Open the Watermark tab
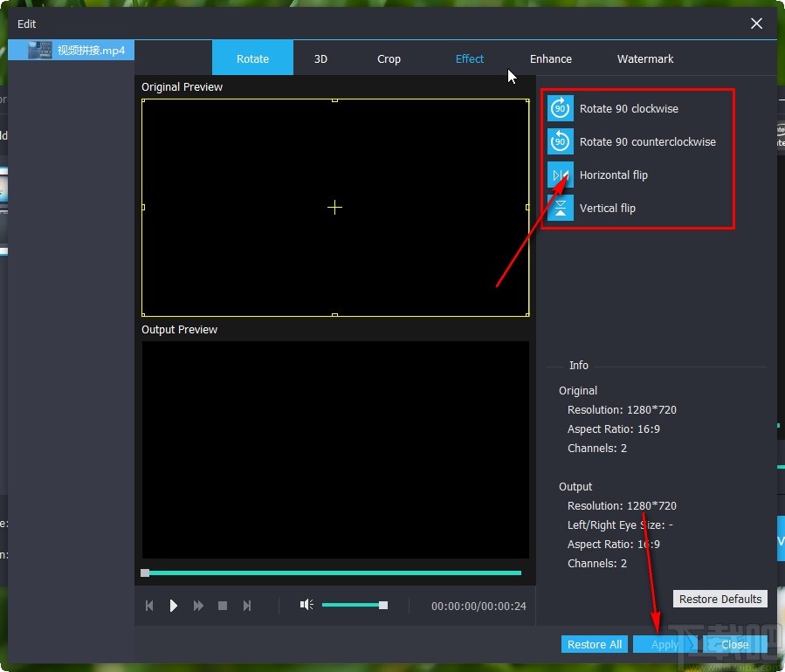785x672 pixels. point(644,58)
